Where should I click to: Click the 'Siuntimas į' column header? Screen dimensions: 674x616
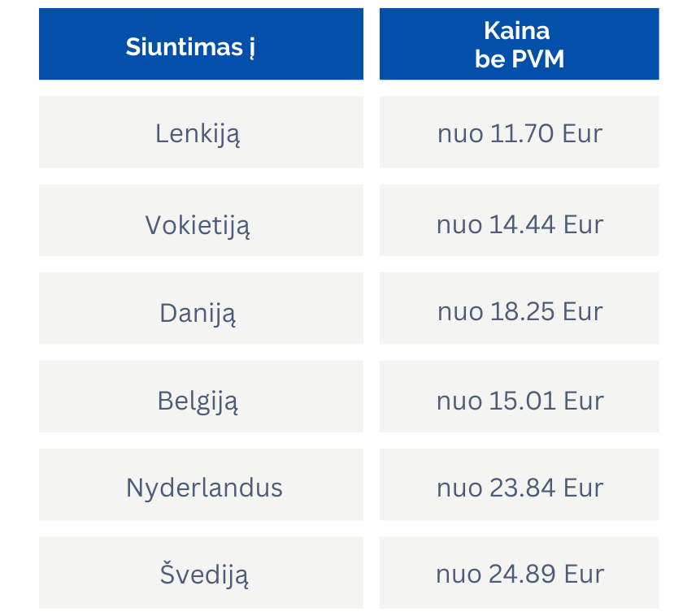point(201,44)
